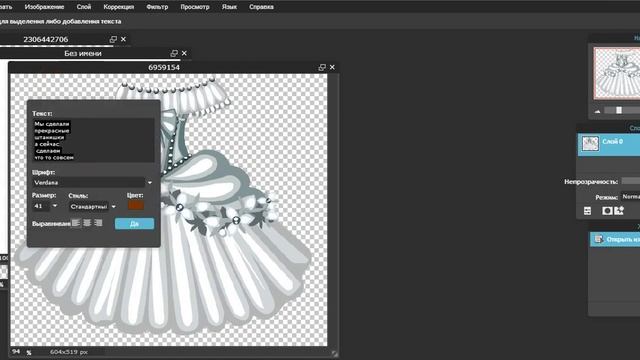The height and width of the screenshot is (360, 640).
Task: Open the Коррекция menu
Action: point(119,7)
